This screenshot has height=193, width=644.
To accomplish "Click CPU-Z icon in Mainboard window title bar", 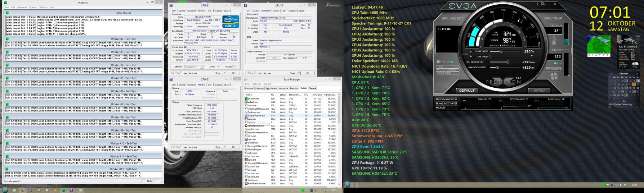I will click(x=246, y=5).
